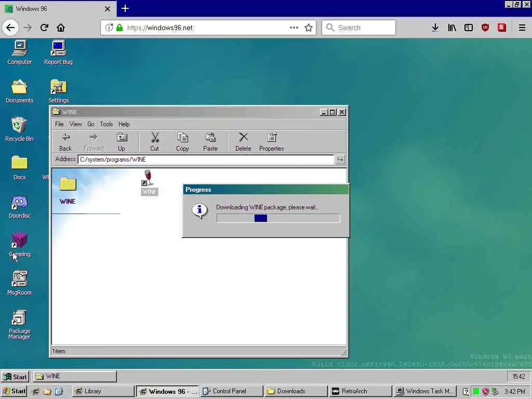Image resolution: width=532 pixels, height=399 pixels.
Task: Click the Windows 96 Start button
Action: pos(15,377)
